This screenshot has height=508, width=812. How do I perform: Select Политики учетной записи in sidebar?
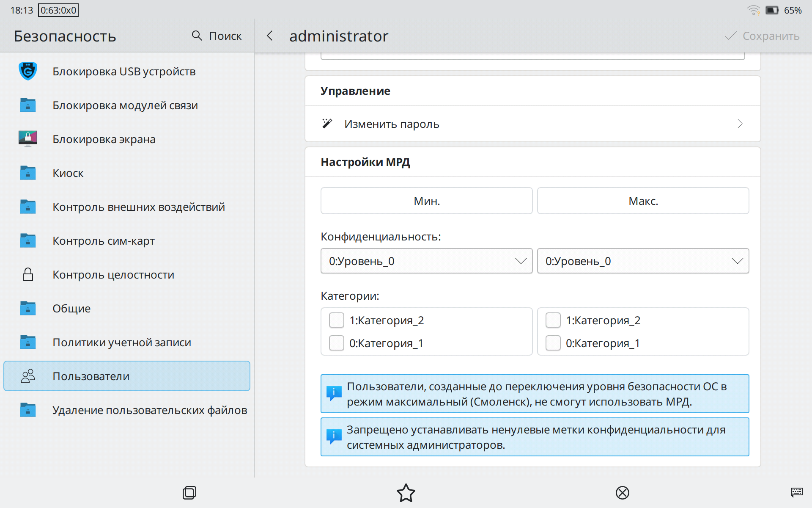click(x=122, y=342)
